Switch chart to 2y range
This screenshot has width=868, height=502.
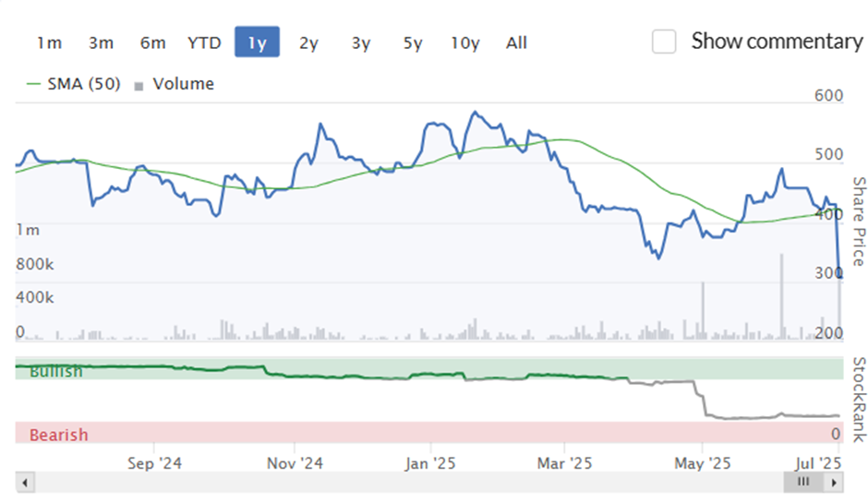(309, 42)
